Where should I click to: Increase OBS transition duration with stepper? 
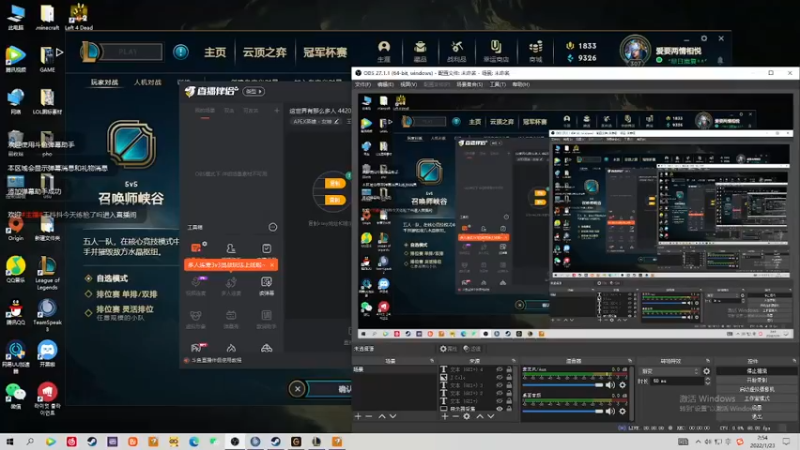point(707,379)
